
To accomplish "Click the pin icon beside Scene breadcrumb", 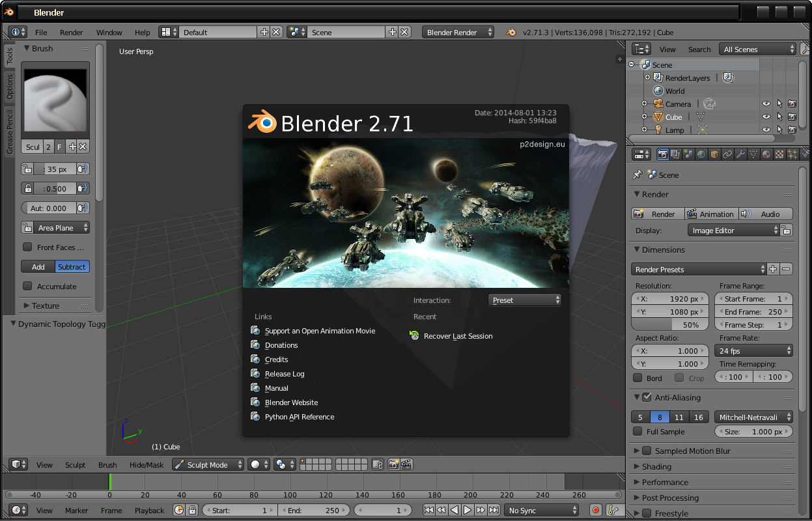I will click(x=637, y=175).
